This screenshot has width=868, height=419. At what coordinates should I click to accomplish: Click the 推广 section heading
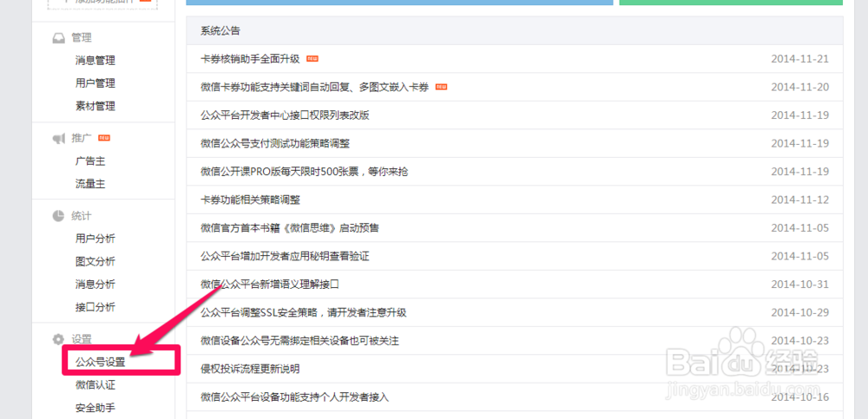(x=82, y=138)
